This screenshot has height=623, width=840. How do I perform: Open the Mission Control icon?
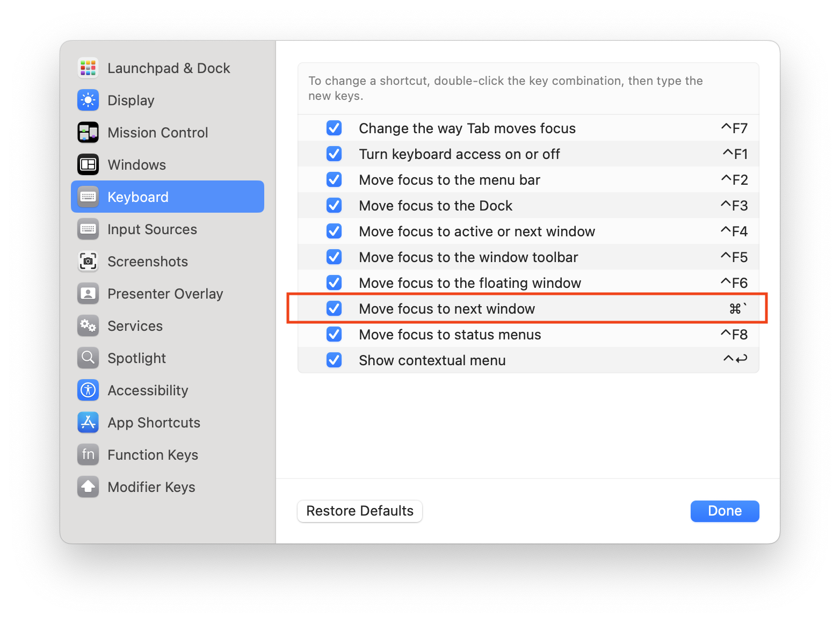pyautogui.click(x=88, y=133)
